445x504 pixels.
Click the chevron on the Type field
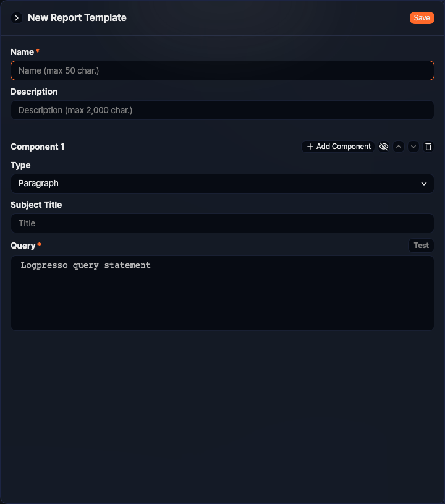(424, 184)
